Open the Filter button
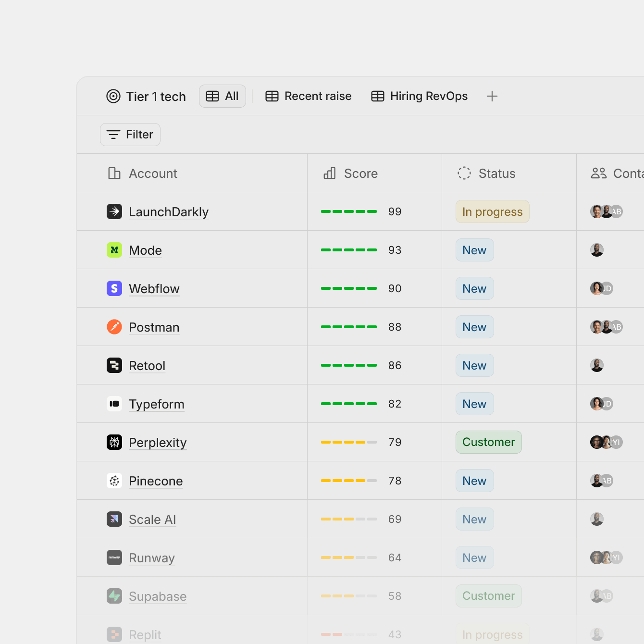 point(130,135)
